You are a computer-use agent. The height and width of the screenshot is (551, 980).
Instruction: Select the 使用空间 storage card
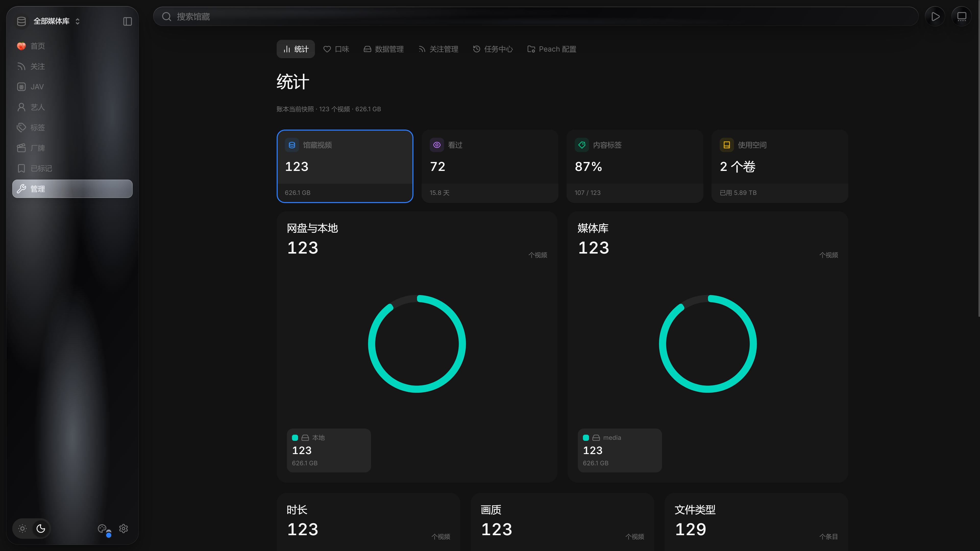click(779, 166)
